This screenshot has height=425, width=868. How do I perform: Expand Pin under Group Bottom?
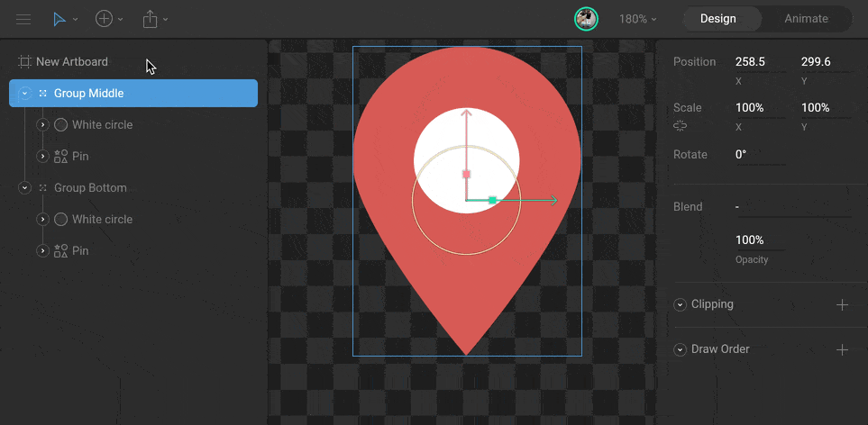pos(42,251)
